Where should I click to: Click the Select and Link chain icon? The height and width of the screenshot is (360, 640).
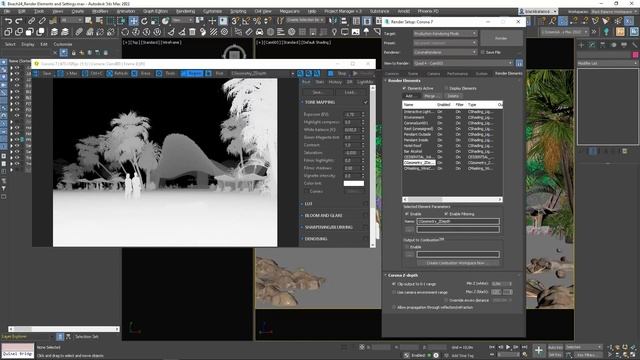click(31, 20)
